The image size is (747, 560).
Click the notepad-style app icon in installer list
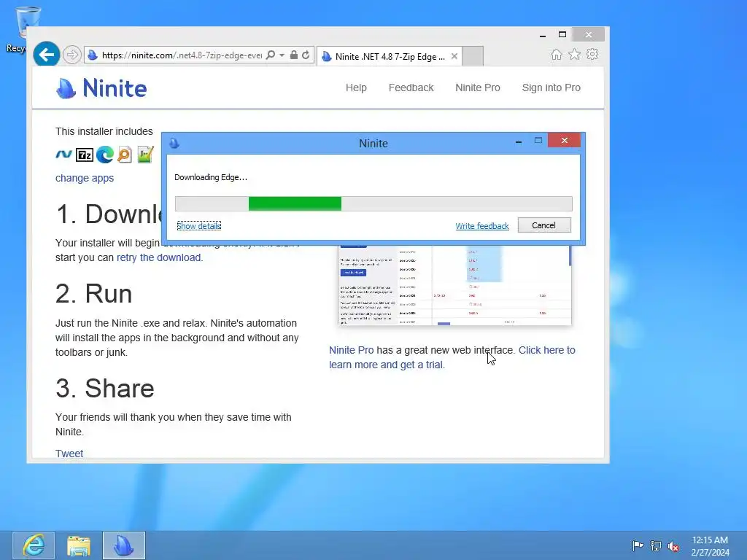point(145,155)
